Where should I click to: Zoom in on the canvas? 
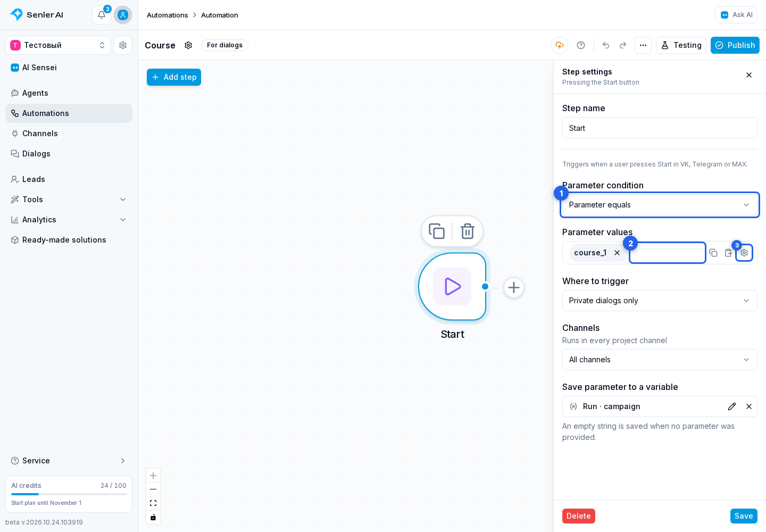click(x=153, y=476)
